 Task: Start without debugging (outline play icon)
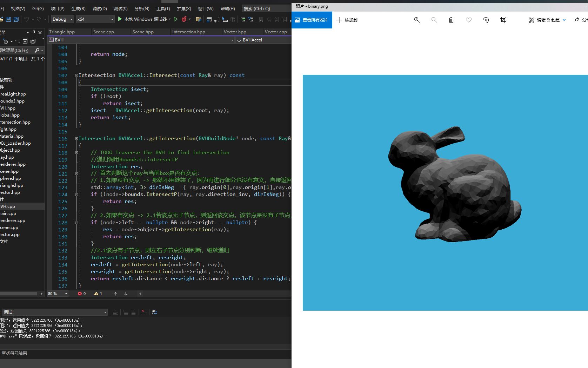[176, 19]
